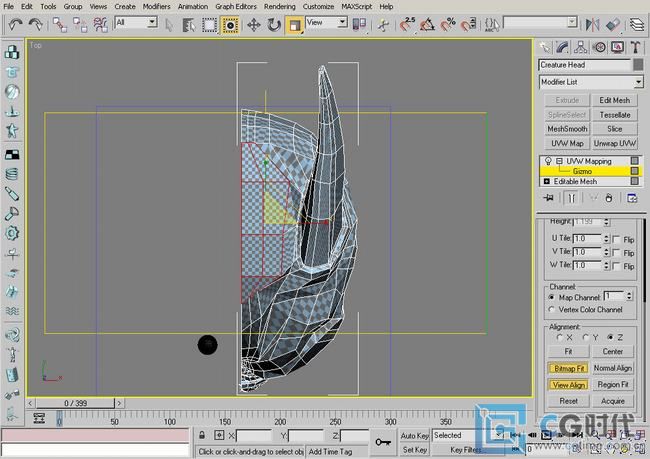650x459 pixels.
Task: Activate the Select and Rotate tool
Action: (274, 25)
